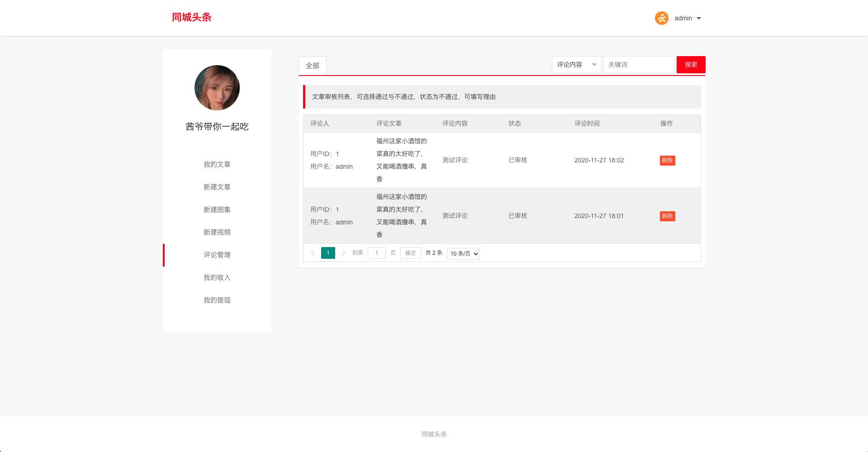Click the orange admin avatar icon
The image size is (868, 452).
point(661,18)
